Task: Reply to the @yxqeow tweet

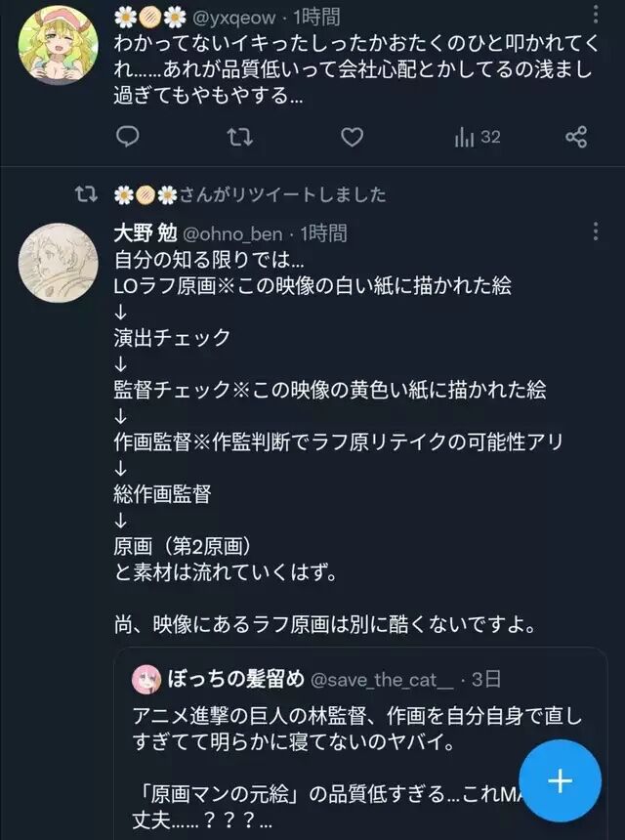Action: click(x=128, y=137)
